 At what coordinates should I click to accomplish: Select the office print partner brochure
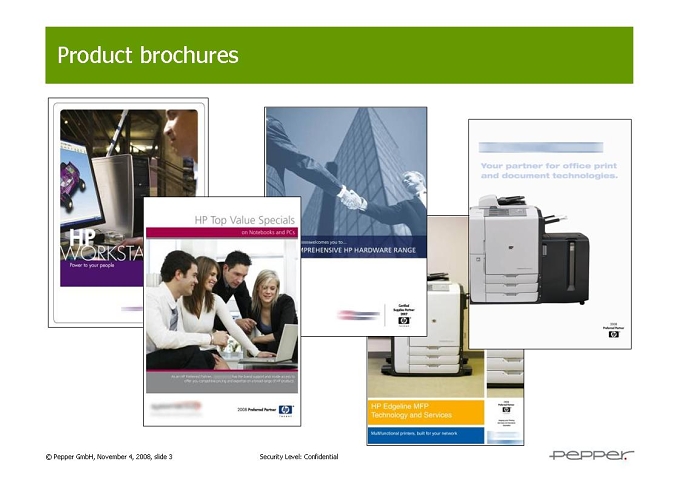click(x=550, y=234)
